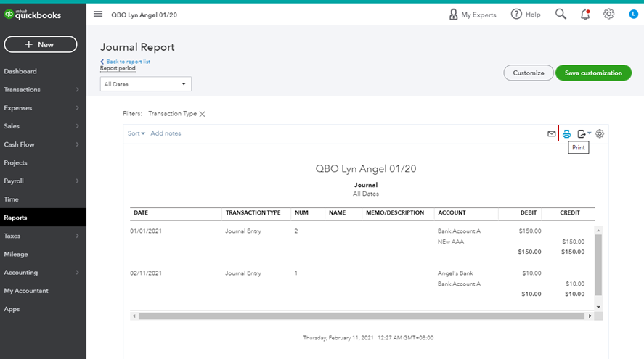Image resolution: width=644 pixels, height=359 pixels.
Task: Open Mileage in sidebar
Action: pyautogui.click(x=16, y=255)
